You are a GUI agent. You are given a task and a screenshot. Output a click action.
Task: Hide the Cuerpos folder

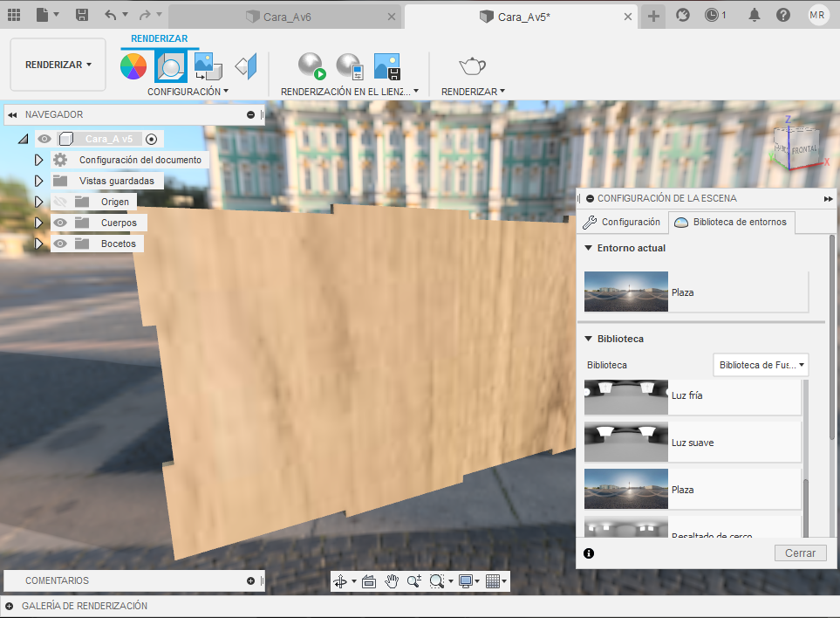click(60, 223)
